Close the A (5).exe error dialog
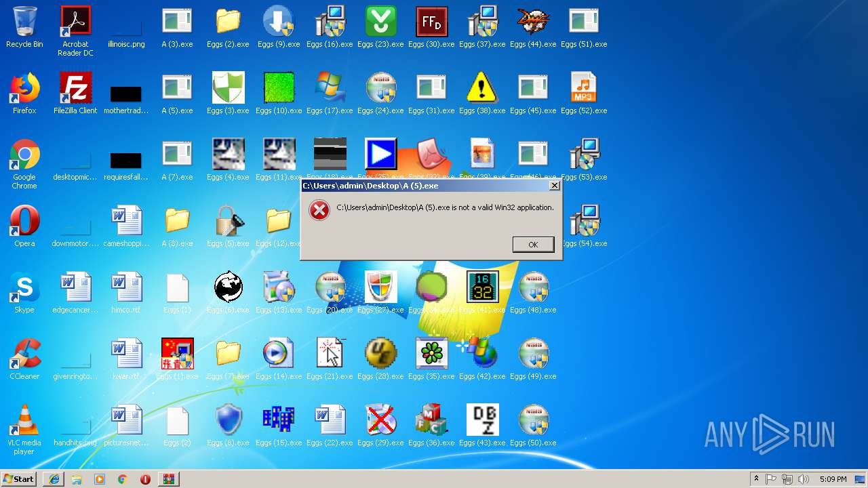Image resolution: width=868 pixels, height=488 pixels. click(554, 186)
